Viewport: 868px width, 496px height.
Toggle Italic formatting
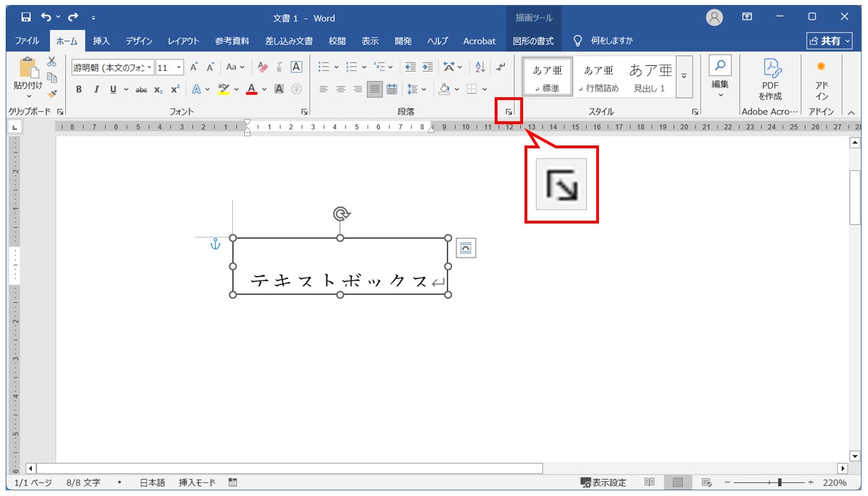click(96, 89)
